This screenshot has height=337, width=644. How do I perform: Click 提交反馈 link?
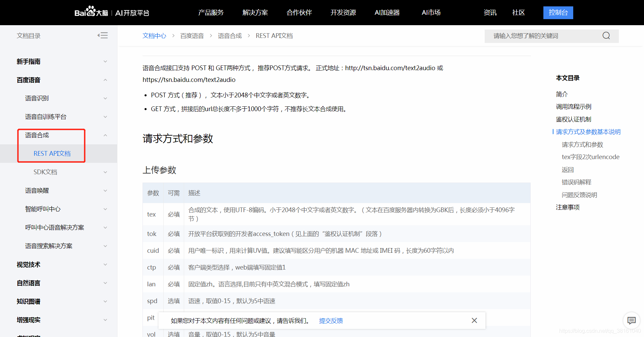[331, 321]
